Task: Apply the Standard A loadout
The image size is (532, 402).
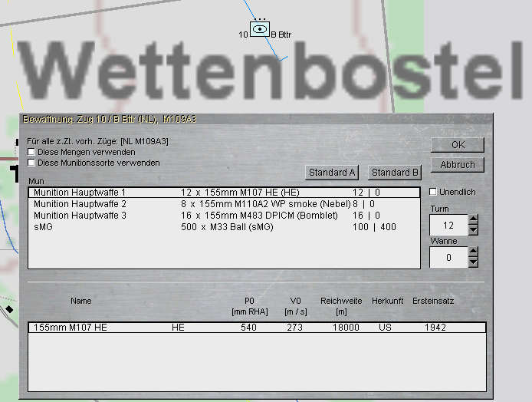Action: tap(332, 173)
